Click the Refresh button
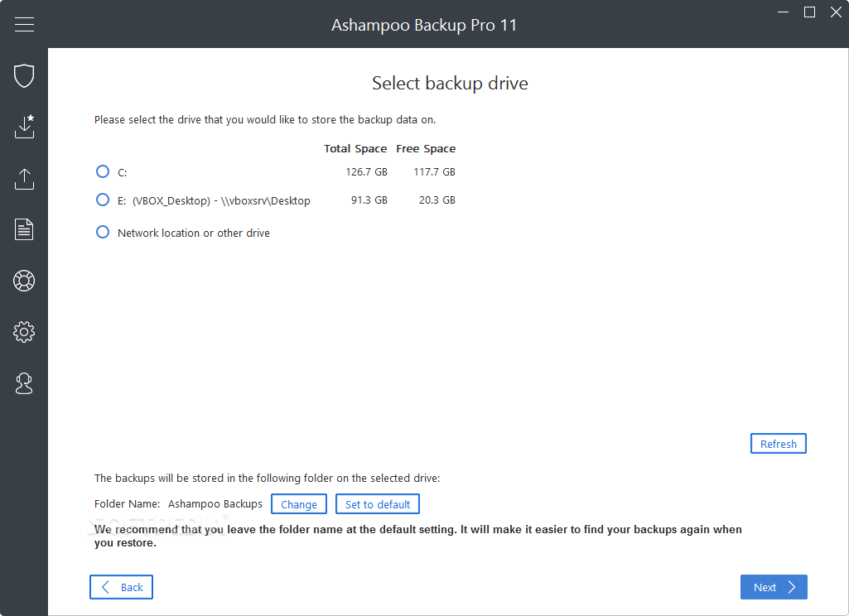Image resolution: width=849 pixels, height=616 pixels. pyautogui.click(x=778, y=443)
